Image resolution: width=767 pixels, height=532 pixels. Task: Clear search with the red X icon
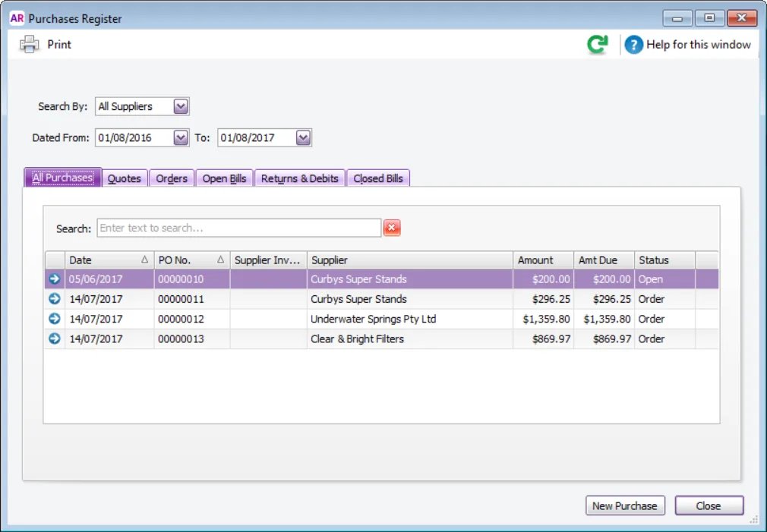(392, 228)
